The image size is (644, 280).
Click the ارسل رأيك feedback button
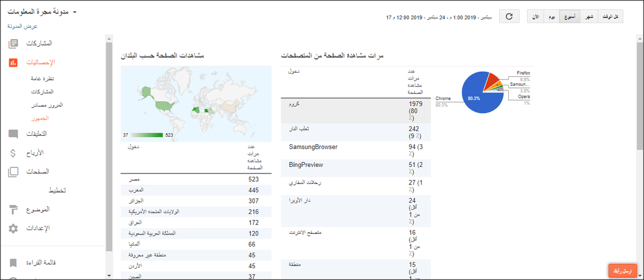(x=623, y=271)
